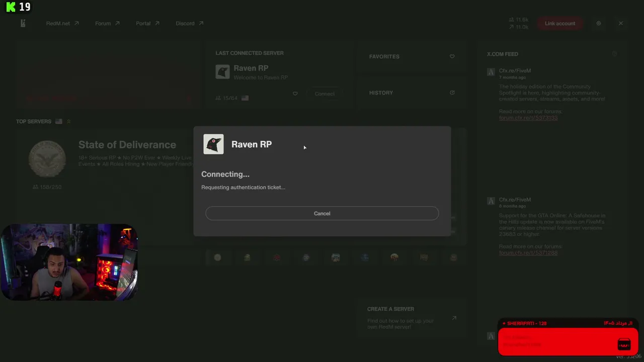Image resolution: width=644 pixels, height=362 pixels.
Task: Expand the Top Servers chevron toggle
Action: click(x=69, y=121)
